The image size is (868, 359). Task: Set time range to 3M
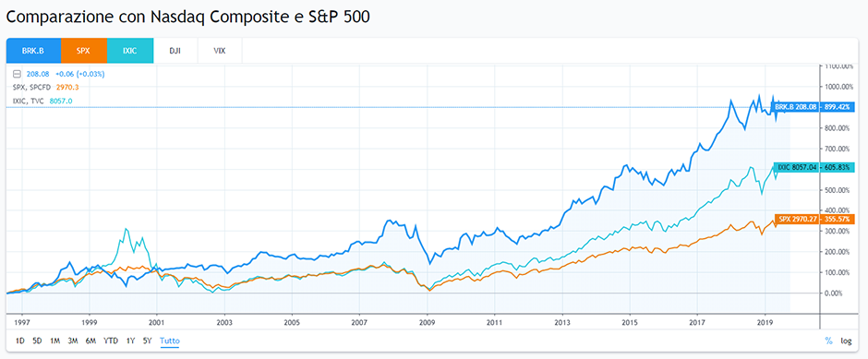click(x=73, y=341)
